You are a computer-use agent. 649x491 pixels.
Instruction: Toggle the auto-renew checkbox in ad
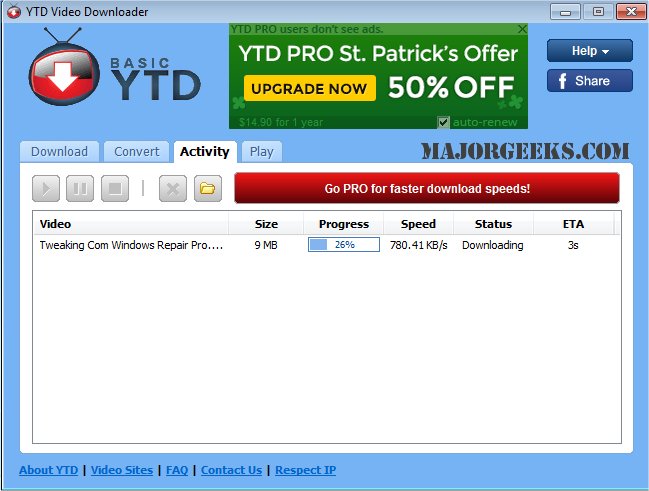click(443, 122)
